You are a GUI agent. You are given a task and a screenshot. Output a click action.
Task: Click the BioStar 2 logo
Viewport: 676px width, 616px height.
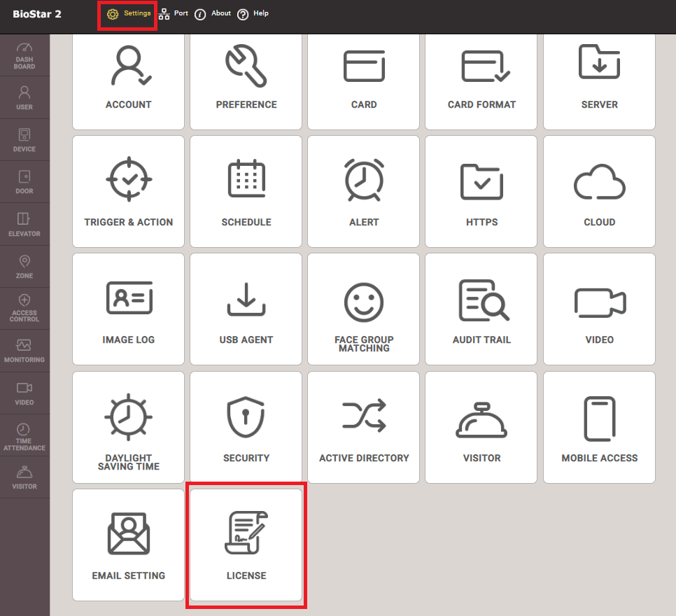click(x=37, y=14)
